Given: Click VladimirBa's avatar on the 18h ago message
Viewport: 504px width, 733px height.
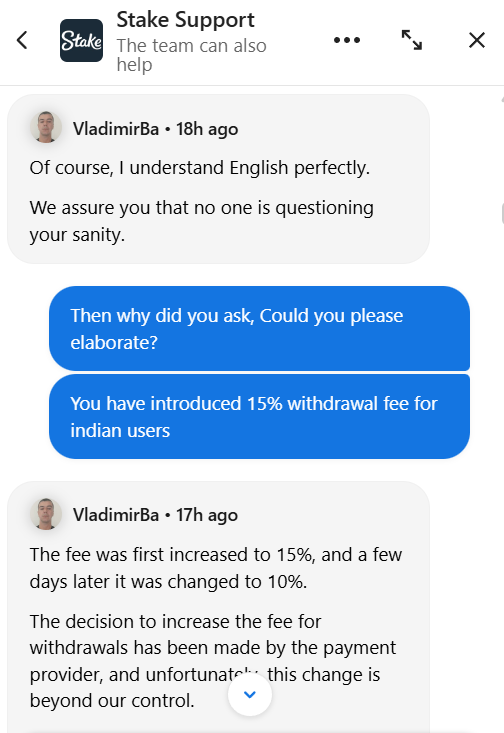Looking at the screenshot, I should click(46, 127).
